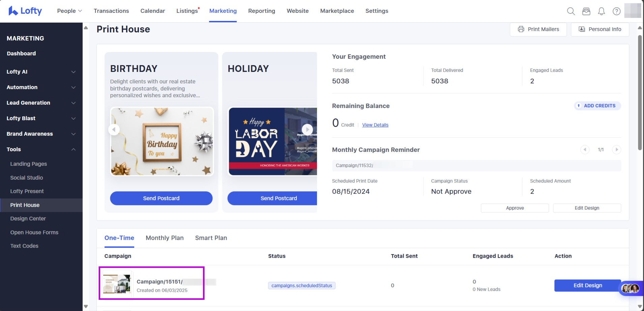
Task: Switch to the Monthly Plan tab
Action: click(x=165, y=238)
